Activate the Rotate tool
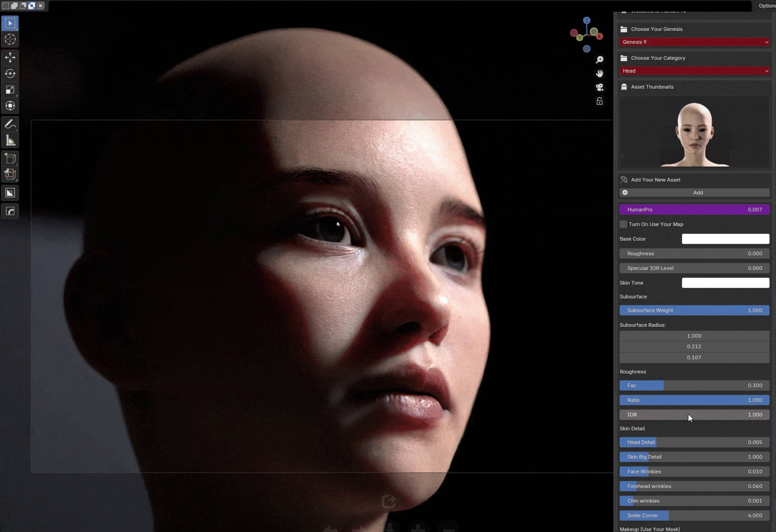 tap(10, 74)
